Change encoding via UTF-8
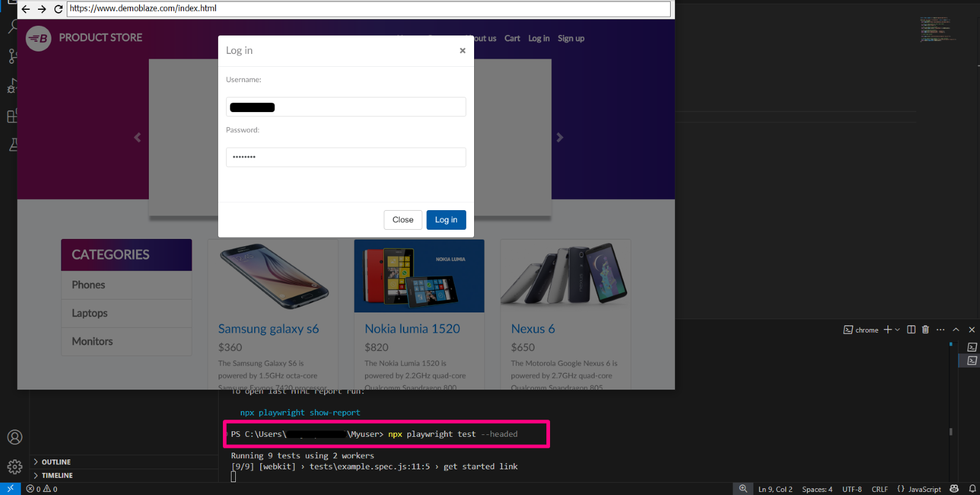Screen dimensions: 980x495 click(852, 489)
